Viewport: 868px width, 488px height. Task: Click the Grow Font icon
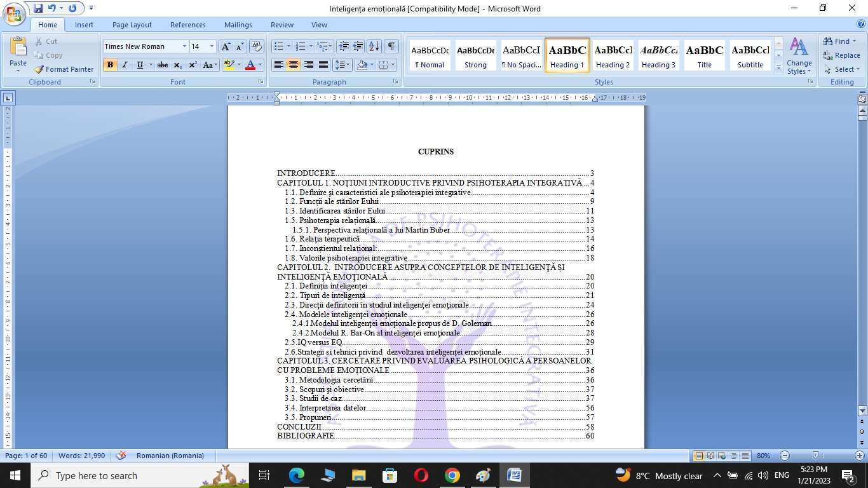coord(226,46)
